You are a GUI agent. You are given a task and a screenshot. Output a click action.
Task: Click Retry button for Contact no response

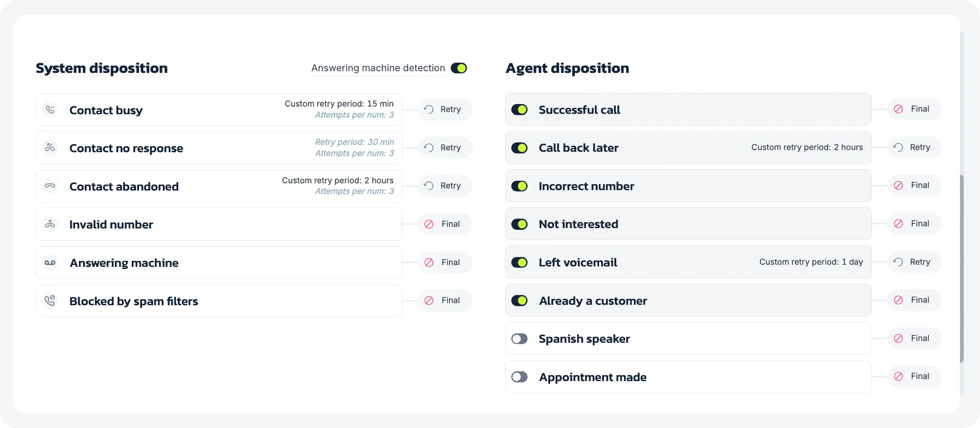(445, 148)
